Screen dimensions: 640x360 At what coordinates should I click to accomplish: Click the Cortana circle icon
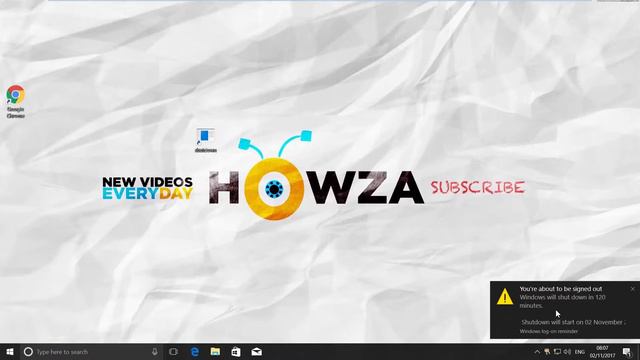point(28,352)
